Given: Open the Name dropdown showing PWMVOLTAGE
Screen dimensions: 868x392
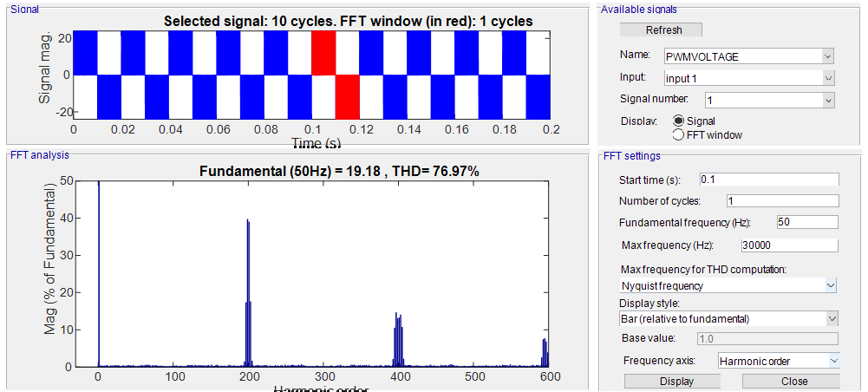Looking at the screenshot, I should click(747, 56).
